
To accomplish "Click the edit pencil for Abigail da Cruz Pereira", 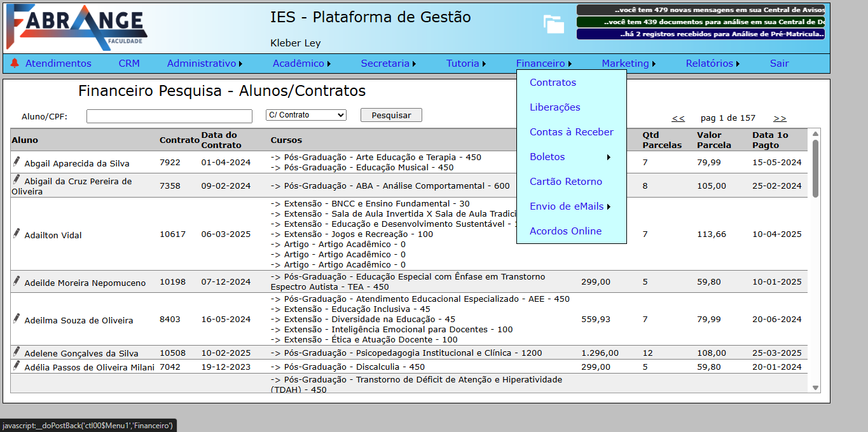I will click(17, 180).
